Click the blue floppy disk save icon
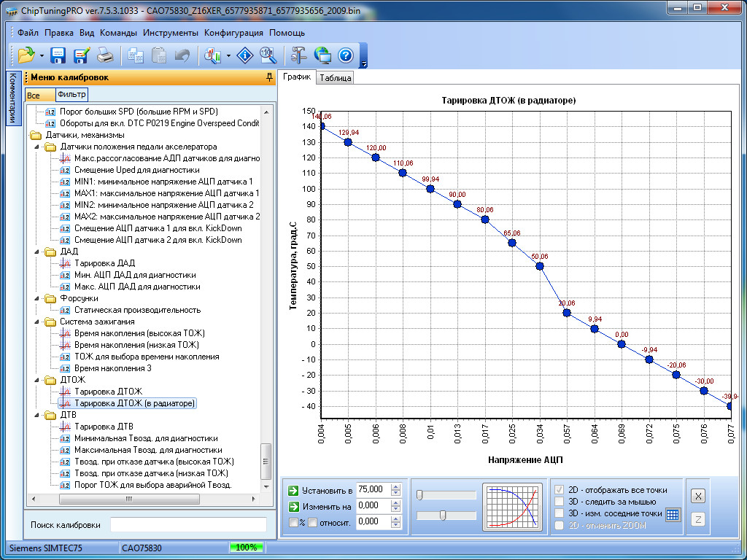This screenshot has height=560, width=747. [58, 55]
